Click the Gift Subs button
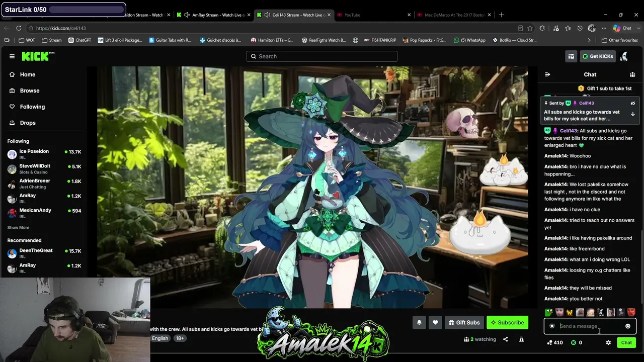This screenshot has height=362, width=644. click(464, 322)
